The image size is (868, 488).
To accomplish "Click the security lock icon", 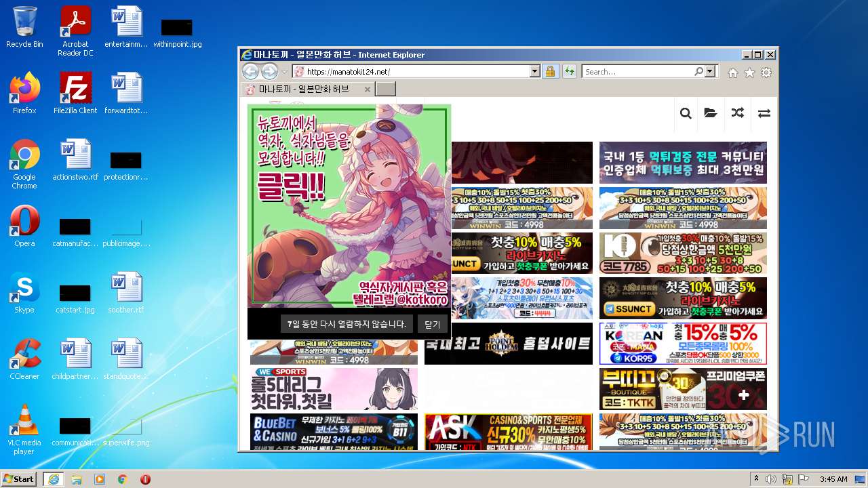I will 550,71.
